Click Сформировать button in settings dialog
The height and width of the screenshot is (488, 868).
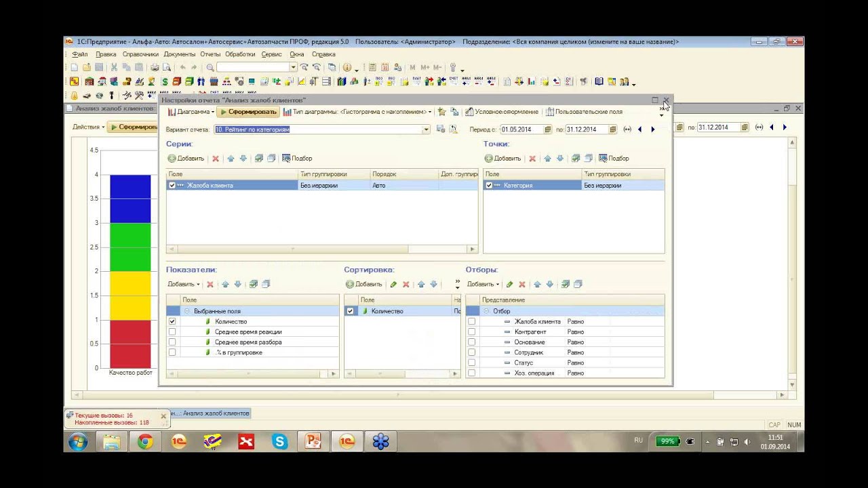[248, 112]
